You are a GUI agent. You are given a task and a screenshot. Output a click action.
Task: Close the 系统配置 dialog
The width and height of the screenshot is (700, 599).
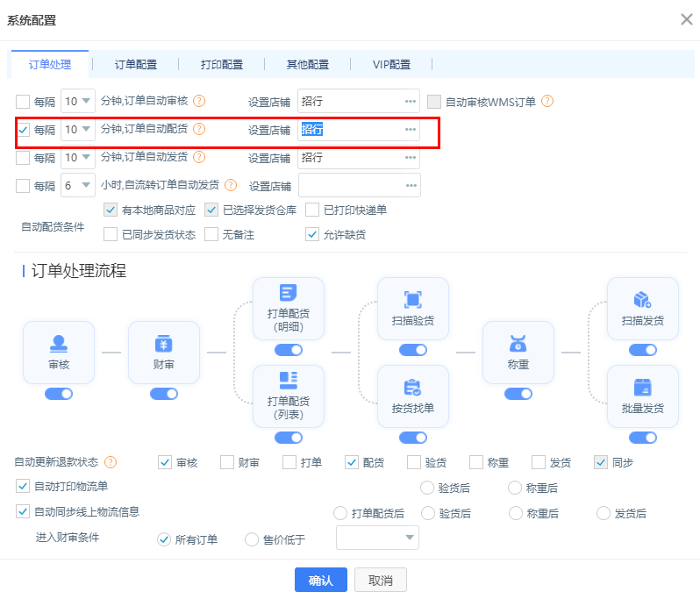pos(687,19)
